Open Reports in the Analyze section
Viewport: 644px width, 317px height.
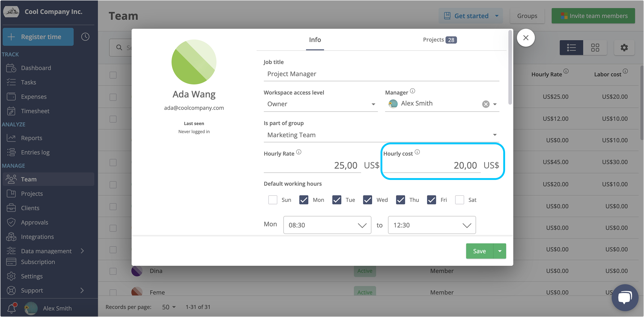(31, 138)
